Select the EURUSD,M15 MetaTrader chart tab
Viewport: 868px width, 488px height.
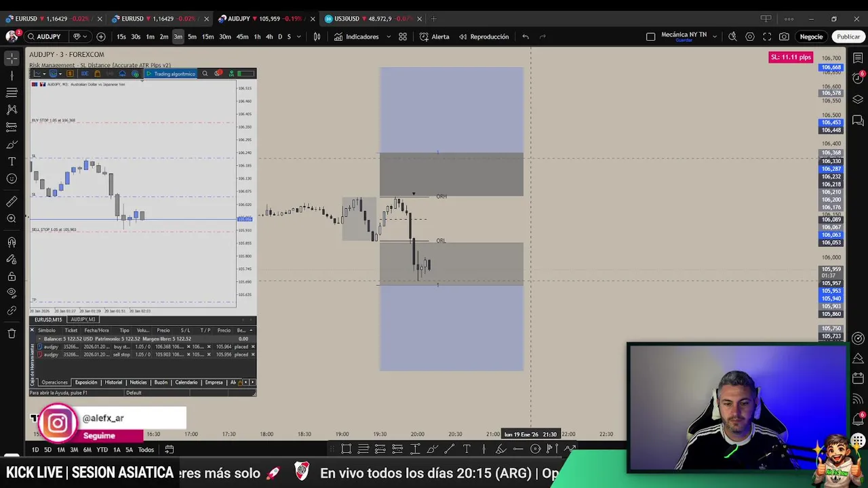pyautogui.click(x=48, y=319)
